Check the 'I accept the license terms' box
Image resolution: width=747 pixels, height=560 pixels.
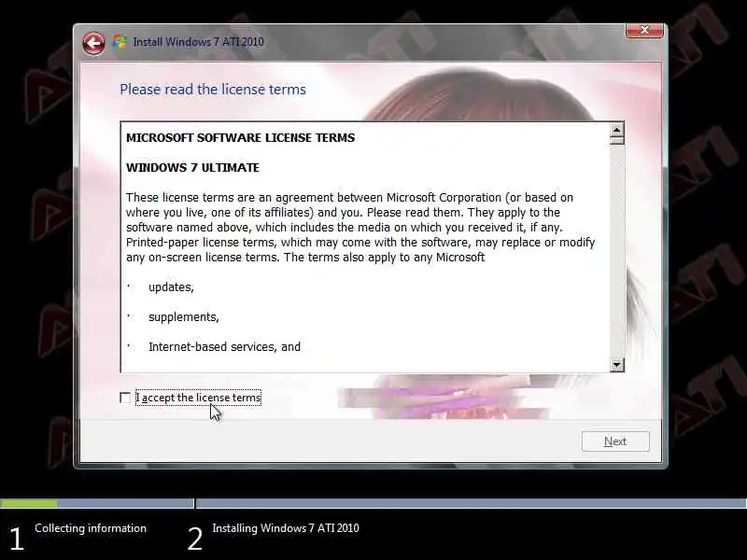click(x=125, y=398)
